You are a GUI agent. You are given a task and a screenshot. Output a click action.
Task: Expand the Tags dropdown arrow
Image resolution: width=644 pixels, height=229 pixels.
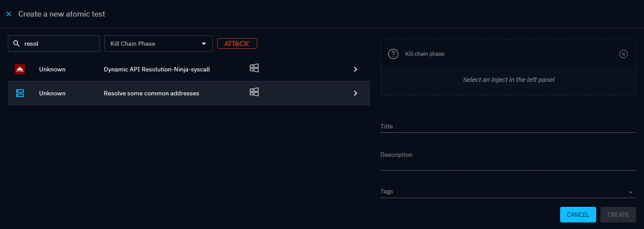(631, 192)
